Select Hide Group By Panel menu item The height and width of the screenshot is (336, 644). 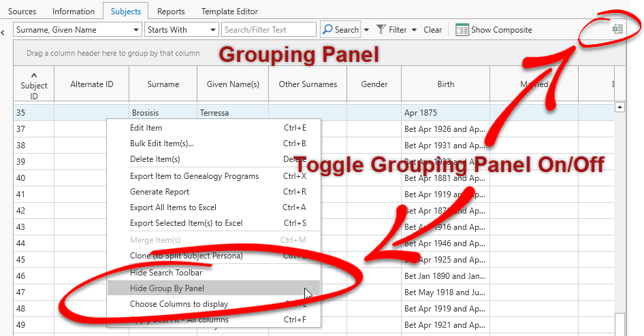(167, 288)
